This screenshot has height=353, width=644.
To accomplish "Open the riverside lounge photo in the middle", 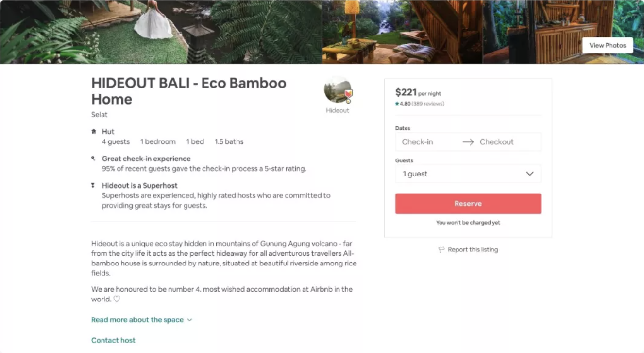I will (x=402, y=32).
